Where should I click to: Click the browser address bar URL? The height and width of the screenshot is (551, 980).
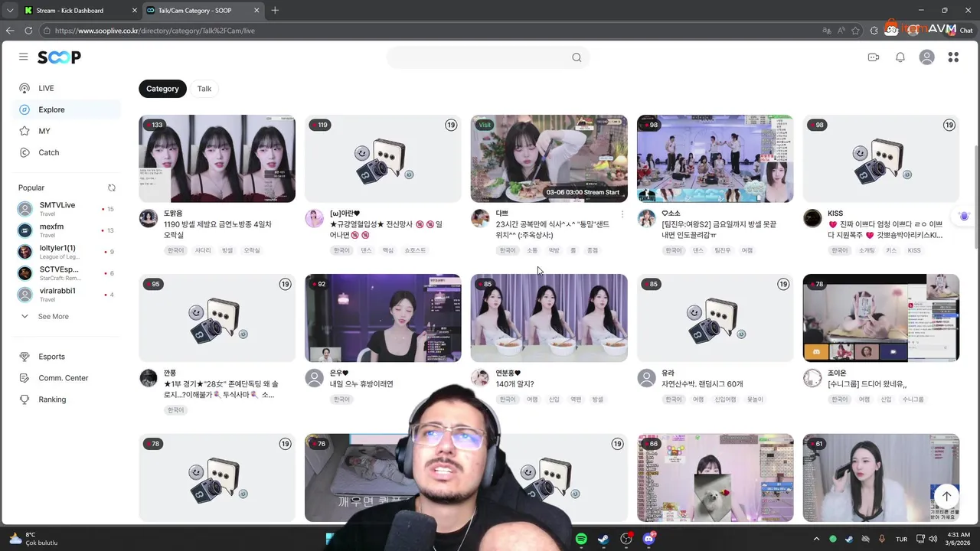[x=155, y=31]
